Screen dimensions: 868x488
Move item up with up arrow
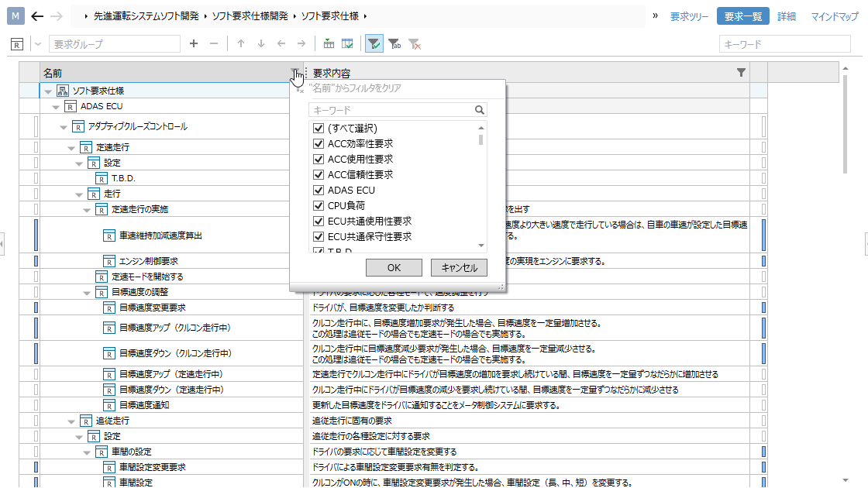pyautogui.click(x=241, y=43)
